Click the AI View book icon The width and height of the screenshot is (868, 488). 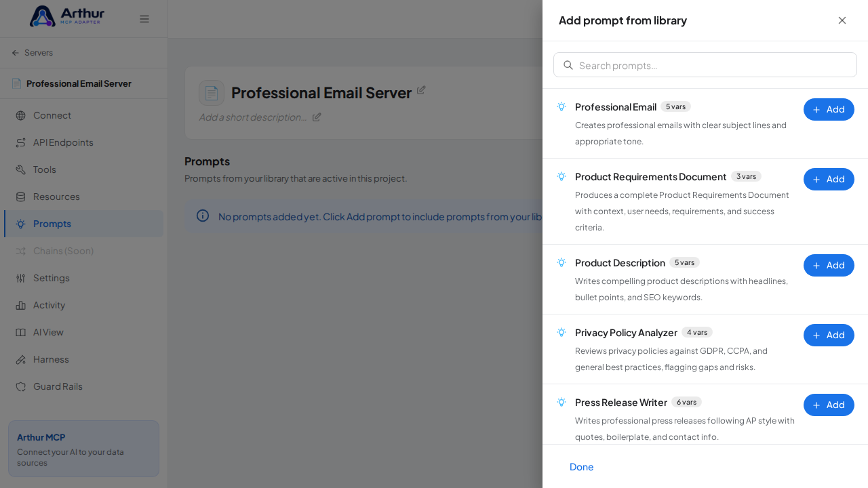coord(21,332)
